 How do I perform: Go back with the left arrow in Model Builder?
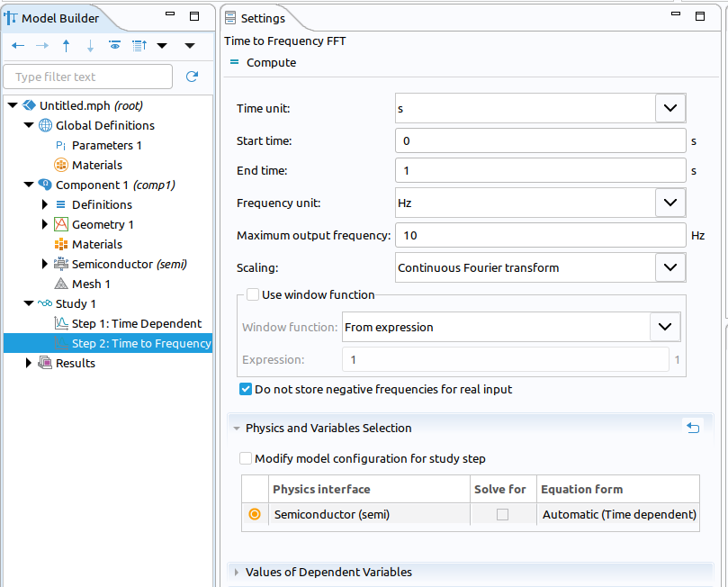[18, 46]
